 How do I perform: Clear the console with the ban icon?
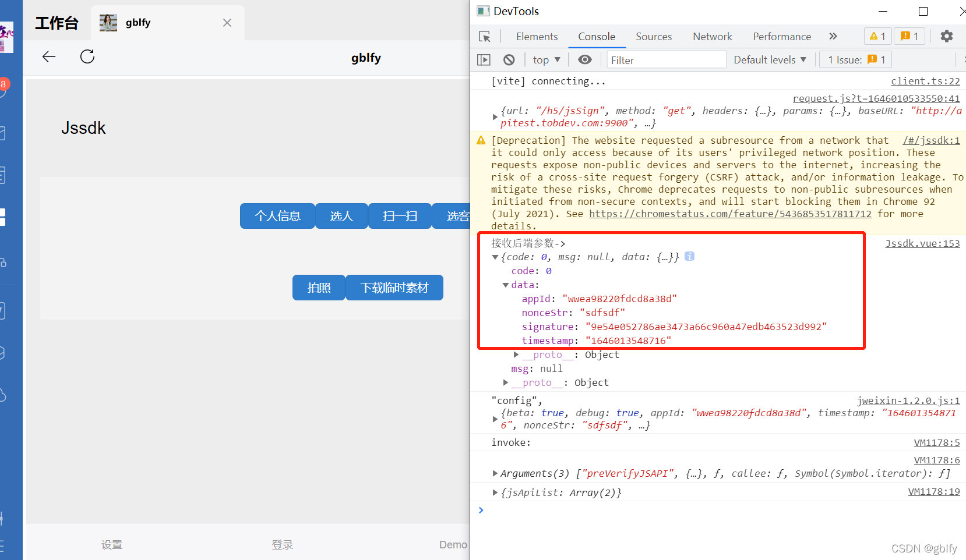[509, 60]
